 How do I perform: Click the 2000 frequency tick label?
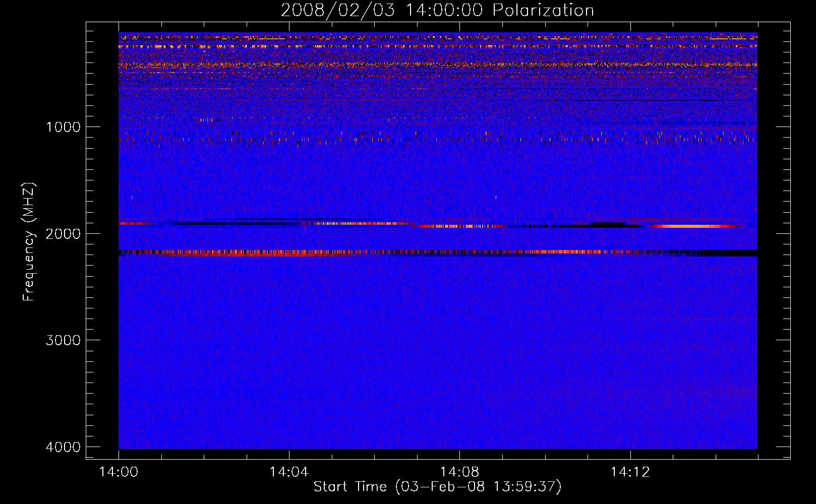pyautogui.click(x=63, y=234)
